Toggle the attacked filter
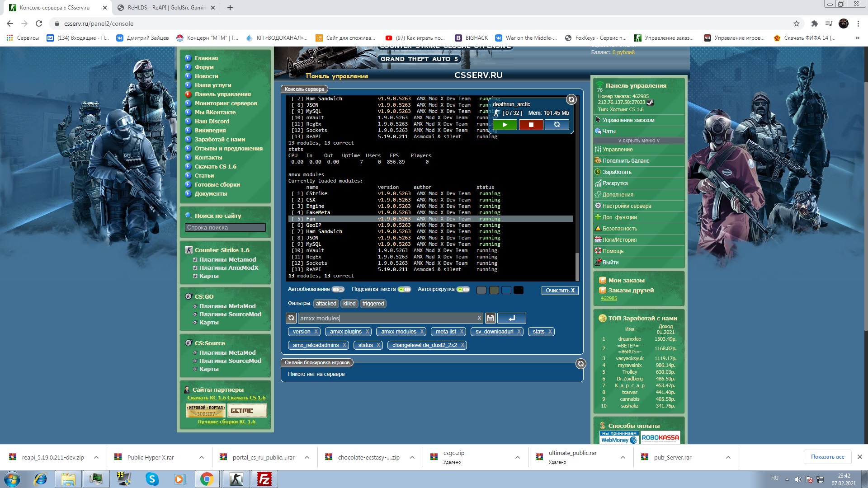This screenshot has height=488, width=868. pyautogui.click(x=326, y=304)
